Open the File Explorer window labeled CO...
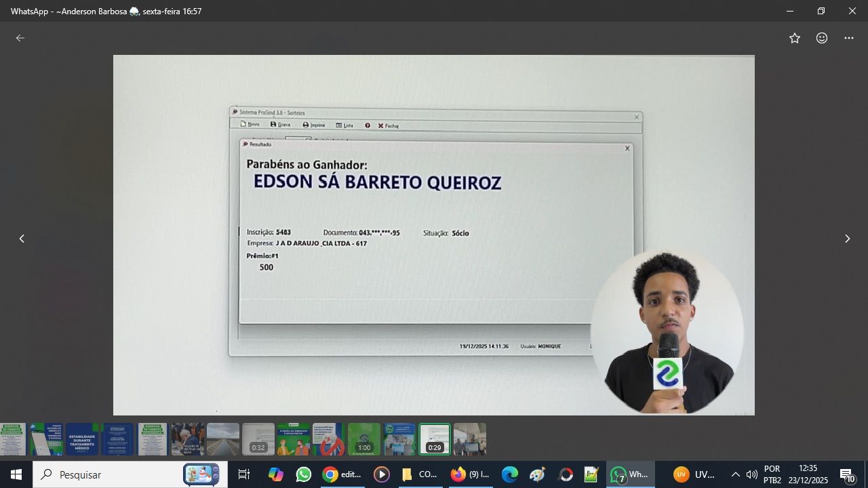 pos(420,474)
